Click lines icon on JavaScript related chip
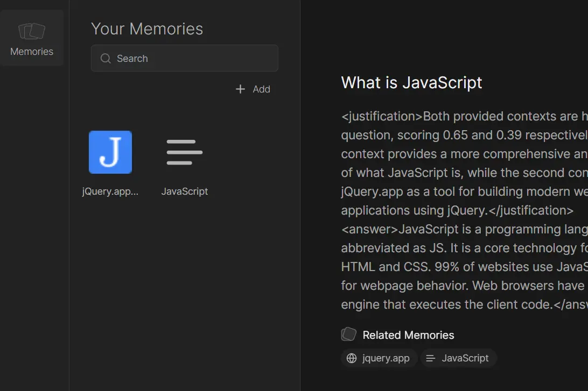588x391 pixels. 431,358
